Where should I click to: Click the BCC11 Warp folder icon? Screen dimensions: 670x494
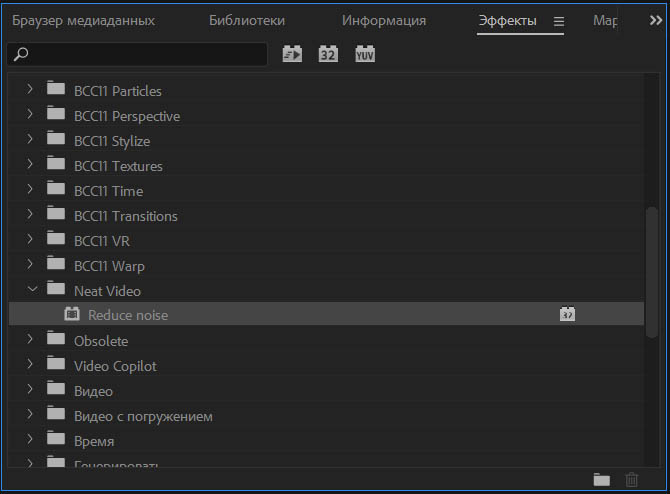pos(56,263)
